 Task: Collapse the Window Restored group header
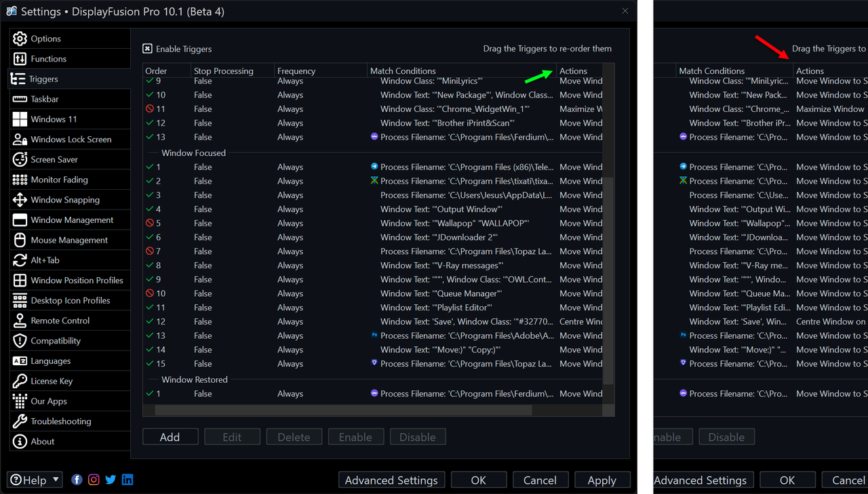(x=194, y=379)
